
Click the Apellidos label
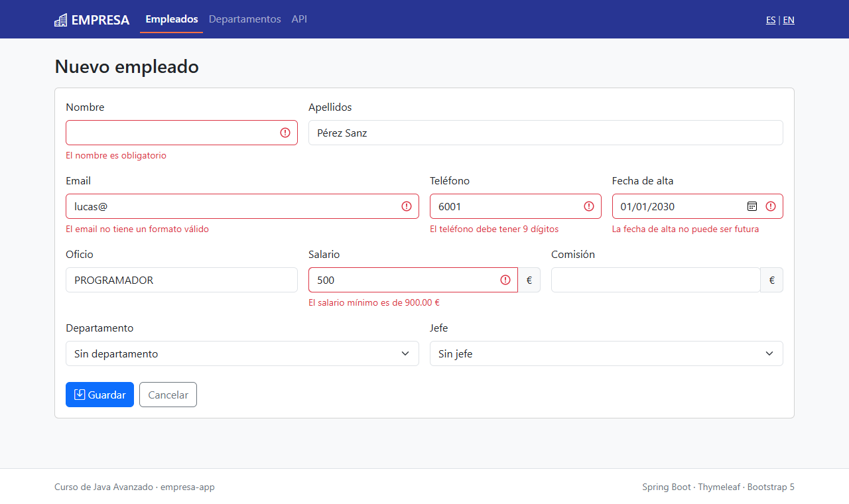click(x=330, y=107)
